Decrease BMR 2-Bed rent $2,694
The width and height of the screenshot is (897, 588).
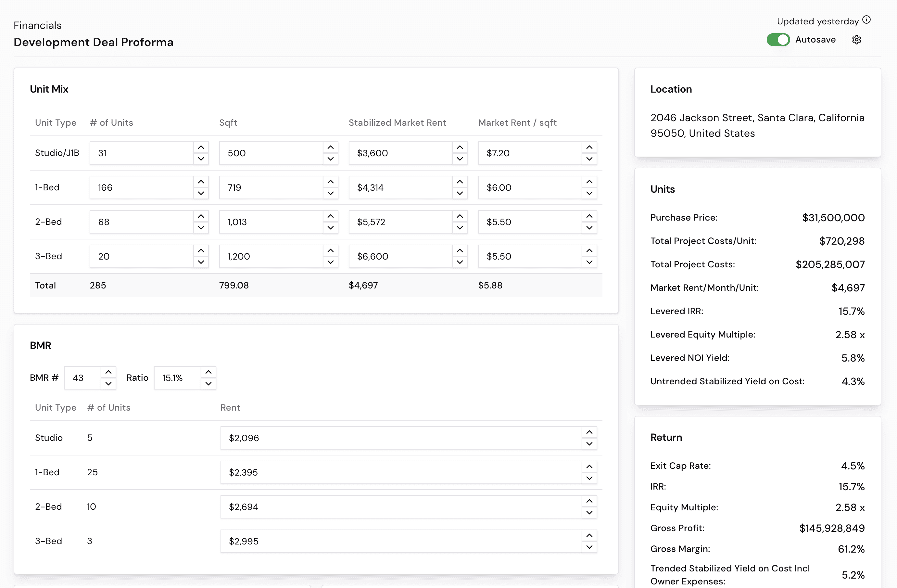[x=589, y=513]
